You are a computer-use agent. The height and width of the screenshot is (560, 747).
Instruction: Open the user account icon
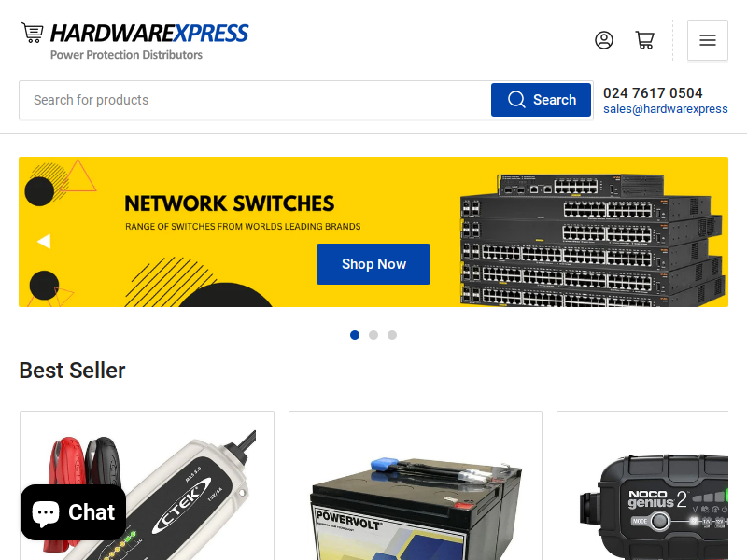(603, 40)
